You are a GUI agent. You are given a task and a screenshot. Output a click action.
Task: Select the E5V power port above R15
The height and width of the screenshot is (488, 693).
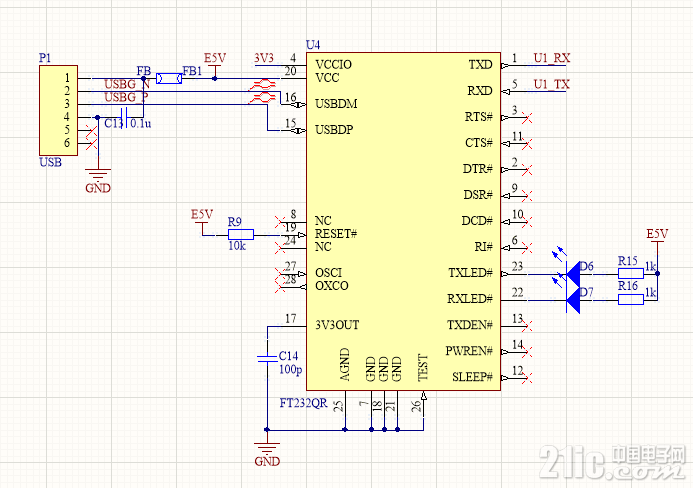657,241
